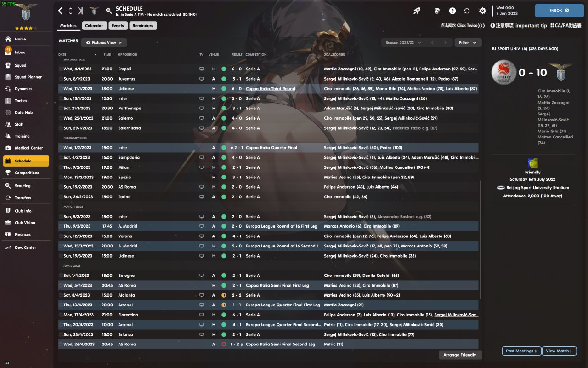Screen dimensions: 588x368
Task: Click the Arrange Friendly button
Action: pos(460,355)
